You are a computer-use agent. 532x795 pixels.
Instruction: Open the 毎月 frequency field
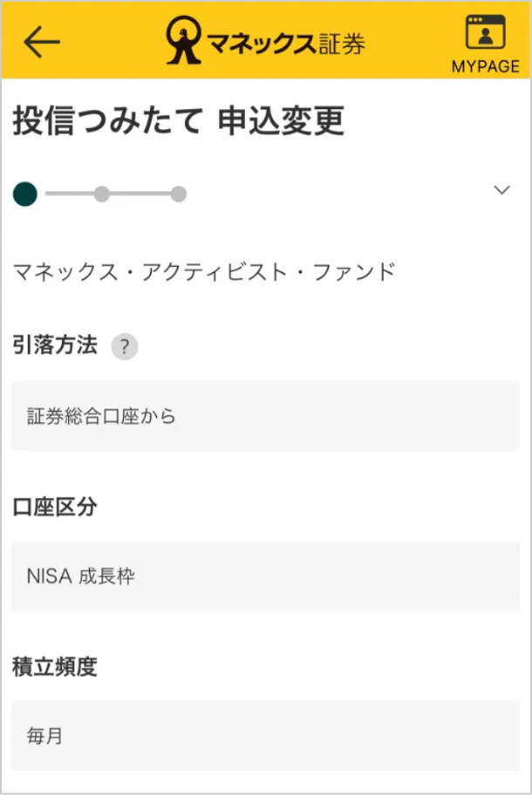coord(265,736)
